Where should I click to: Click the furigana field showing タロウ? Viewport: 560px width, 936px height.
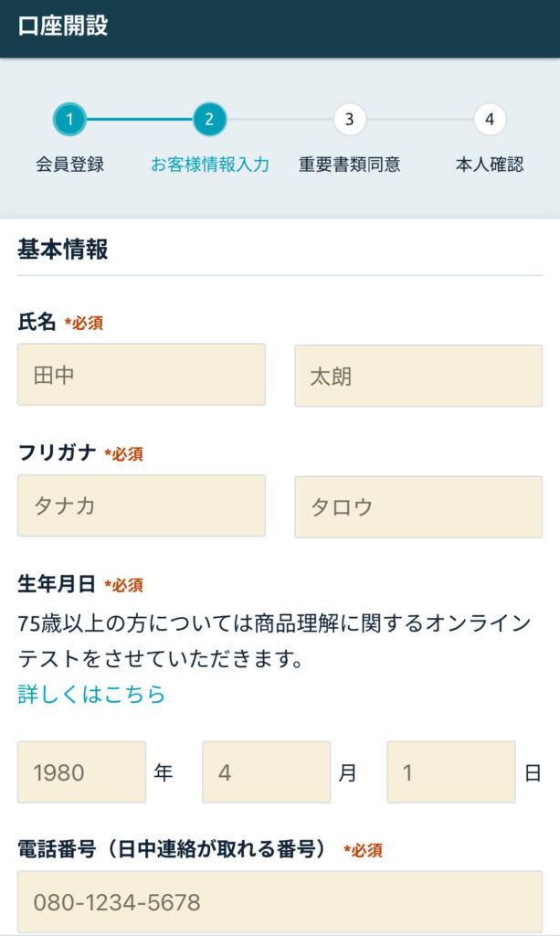(418, 505)
